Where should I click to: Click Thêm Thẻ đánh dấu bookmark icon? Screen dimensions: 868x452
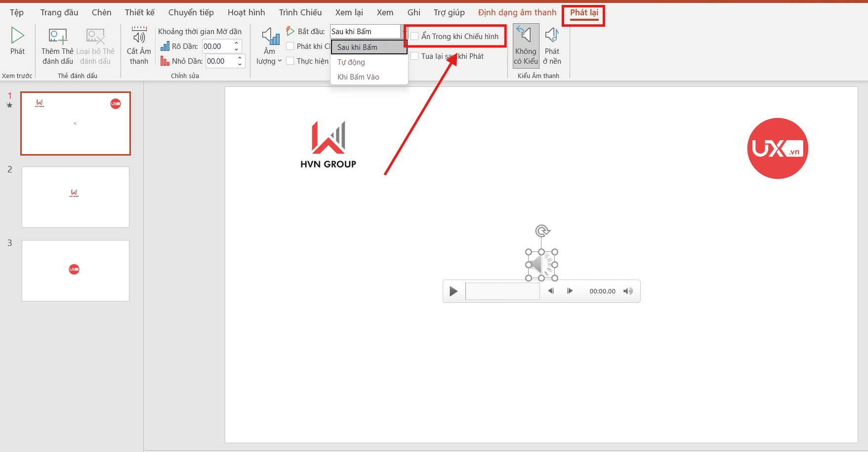point(58,36)
